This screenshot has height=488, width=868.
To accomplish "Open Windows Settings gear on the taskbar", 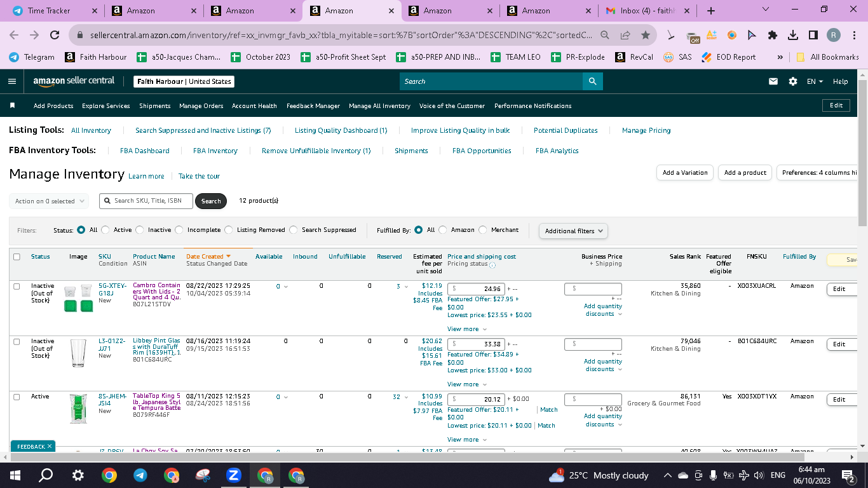I will tap(78, 475).
